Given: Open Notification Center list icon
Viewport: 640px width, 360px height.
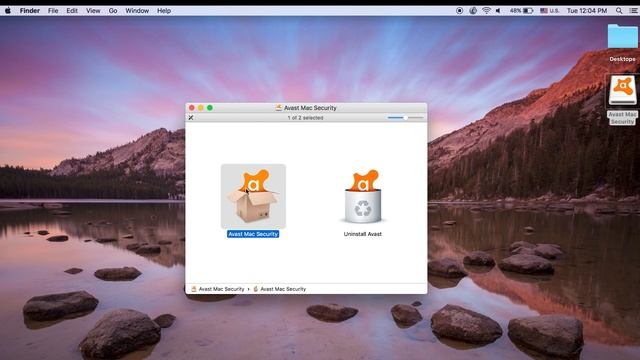Looking at the screenshot, I should [633, 11].
